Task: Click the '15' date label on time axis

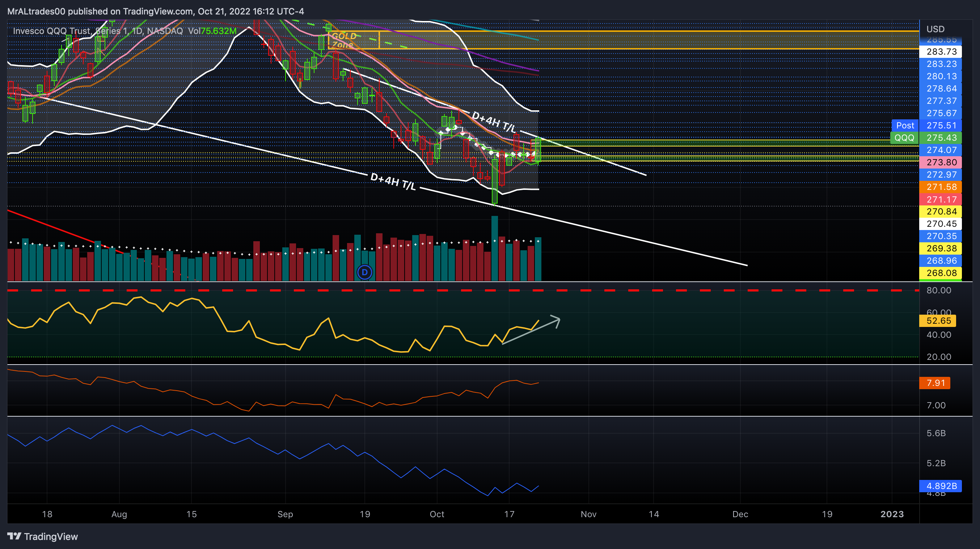Action: (x=191, y=514)
